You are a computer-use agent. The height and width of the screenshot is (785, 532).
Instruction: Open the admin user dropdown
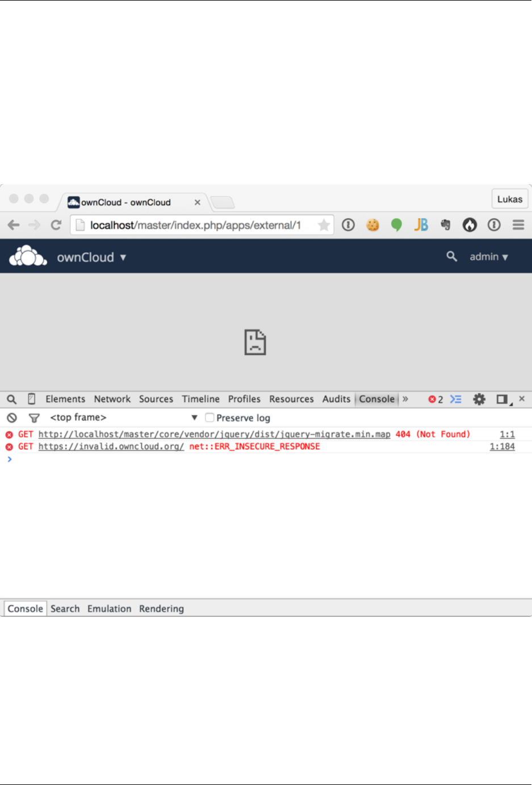pos(488,257)
